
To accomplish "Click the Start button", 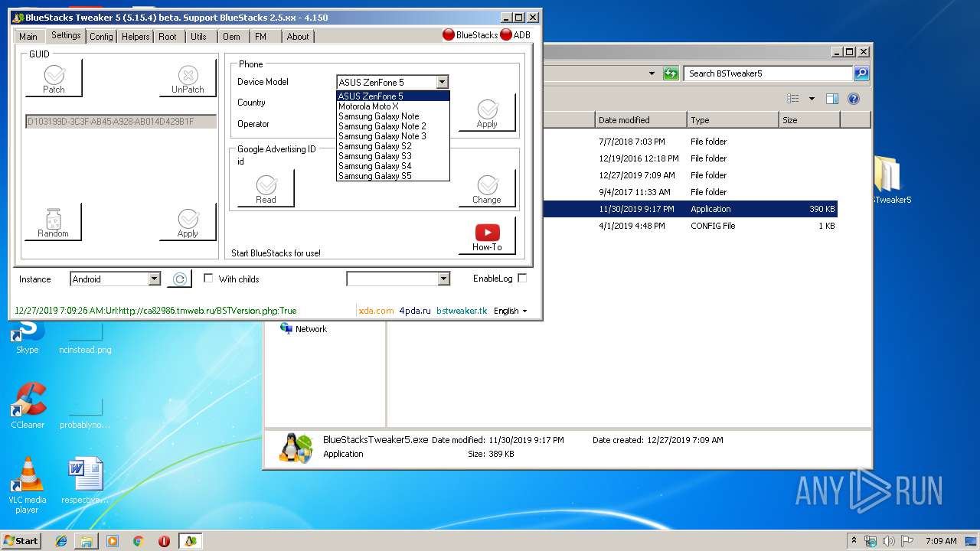I will coord(21,541).
